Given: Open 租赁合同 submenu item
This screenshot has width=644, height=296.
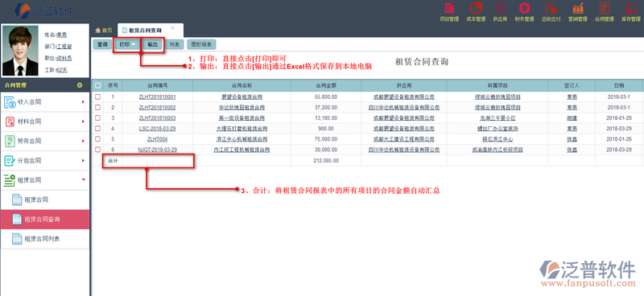Looking at the screenshot, I should pyautogui.click(x=45, y=200).
